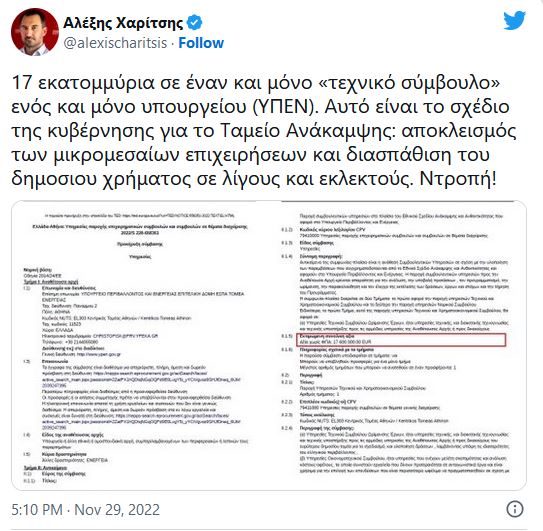543x531 pixels.
Task: Click the word Ντροπή! ending the tweet
Action: 458,179
